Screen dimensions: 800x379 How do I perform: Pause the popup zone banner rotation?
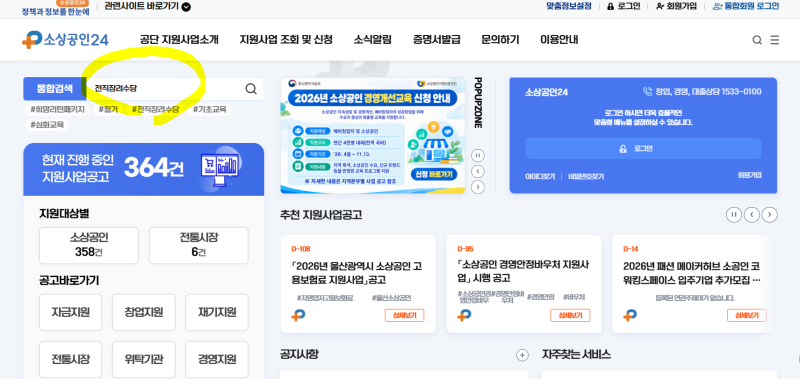click(478, 155)
